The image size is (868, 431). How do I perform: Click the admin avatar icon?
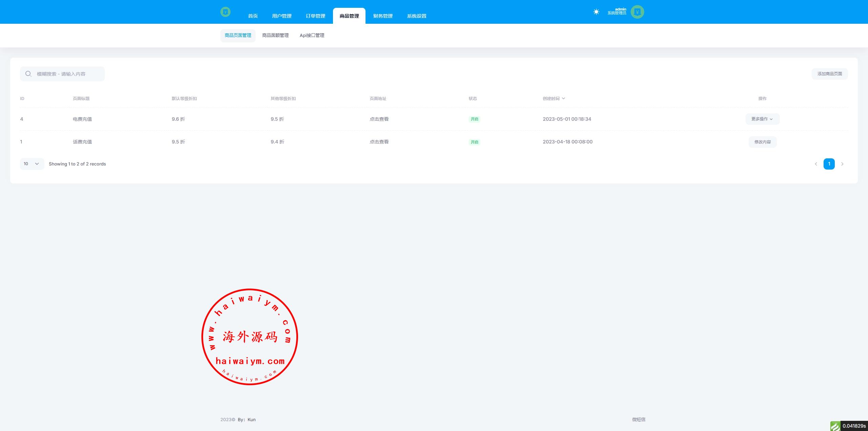point(637,12)
